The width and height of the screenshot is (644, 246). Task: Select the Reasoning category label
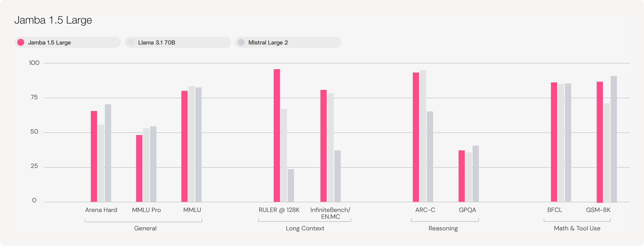tap(443, 228)
